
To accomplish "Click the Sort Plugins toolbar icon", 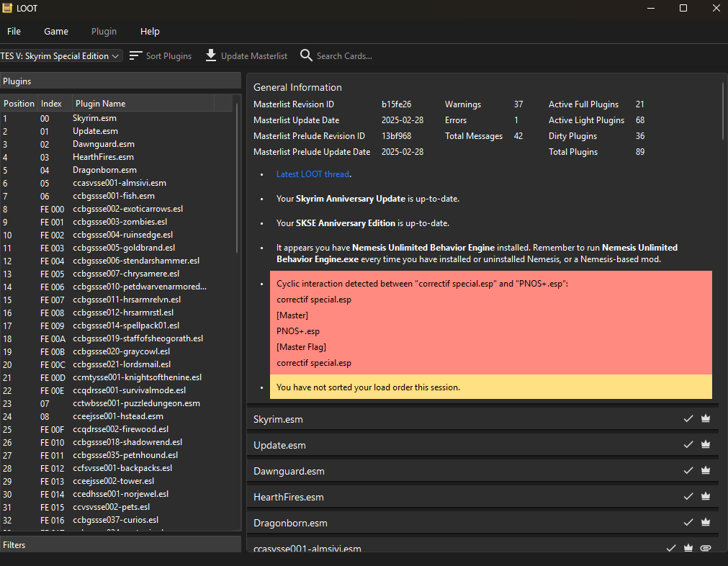I will pyautogui.click(x=136, y=55).
